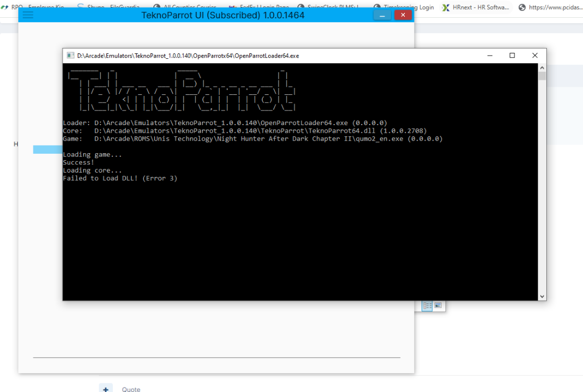Click the HRnext bookmark favicon
This screenshot has width=583, height=392.
pos(445,8)
